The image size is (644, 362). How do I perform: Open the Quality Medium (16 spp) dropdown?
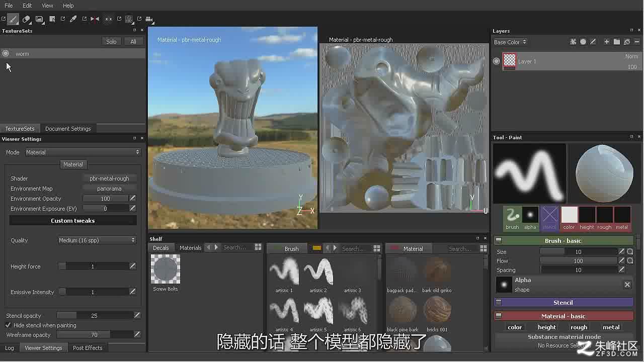[x=97, y=240]
